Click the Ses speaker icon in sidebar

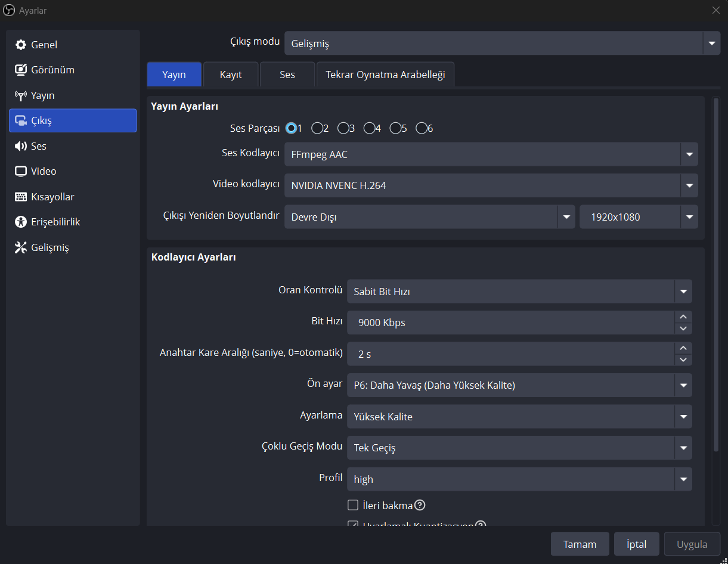(x=21, y=146)
